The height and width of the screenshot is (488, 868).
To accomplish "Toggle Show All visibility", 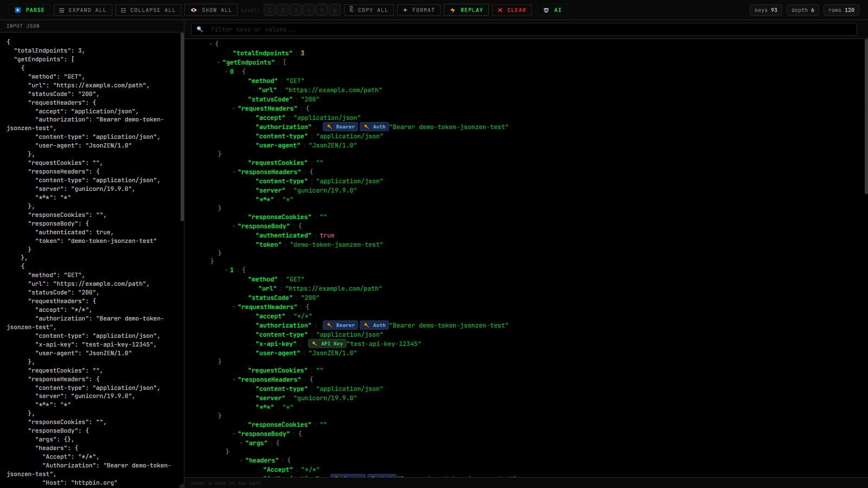I will coord(211,10).
